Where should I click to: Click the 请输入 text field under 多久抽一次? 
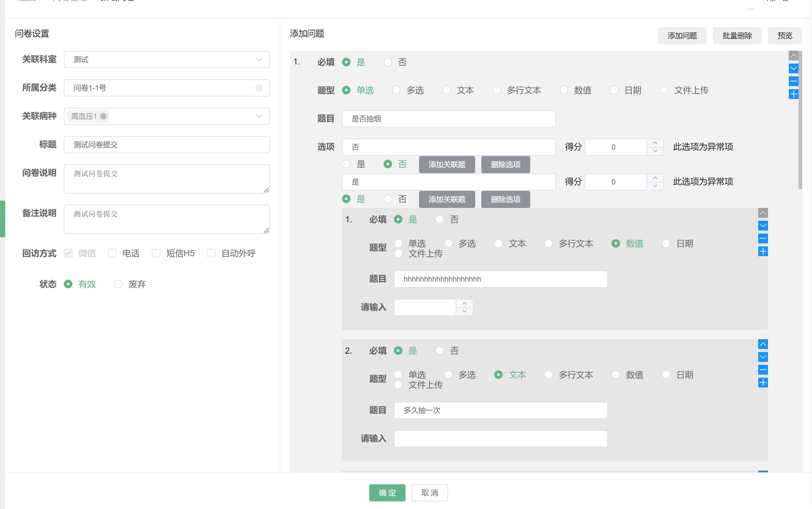(501, 439)
